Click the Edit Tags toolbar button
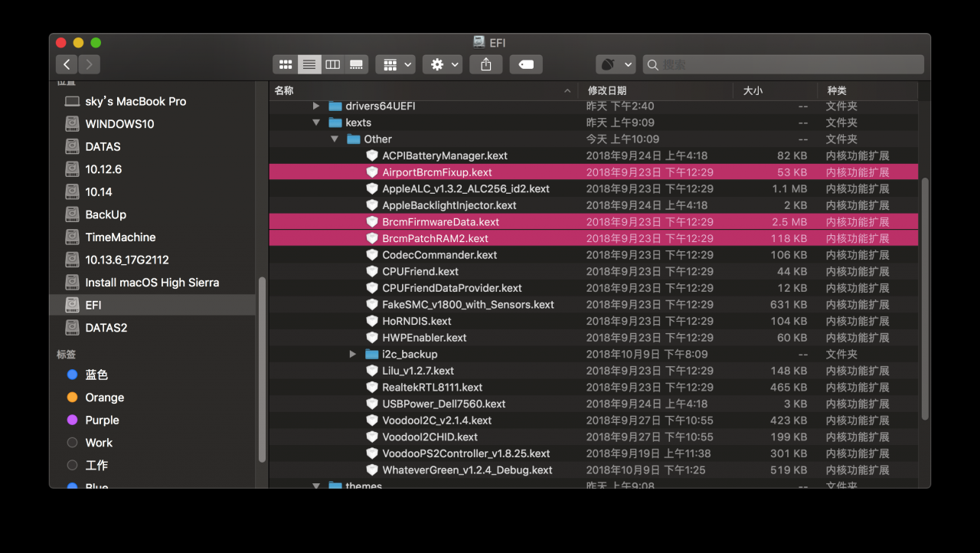 pyautogui.click(x=526, y=64)
